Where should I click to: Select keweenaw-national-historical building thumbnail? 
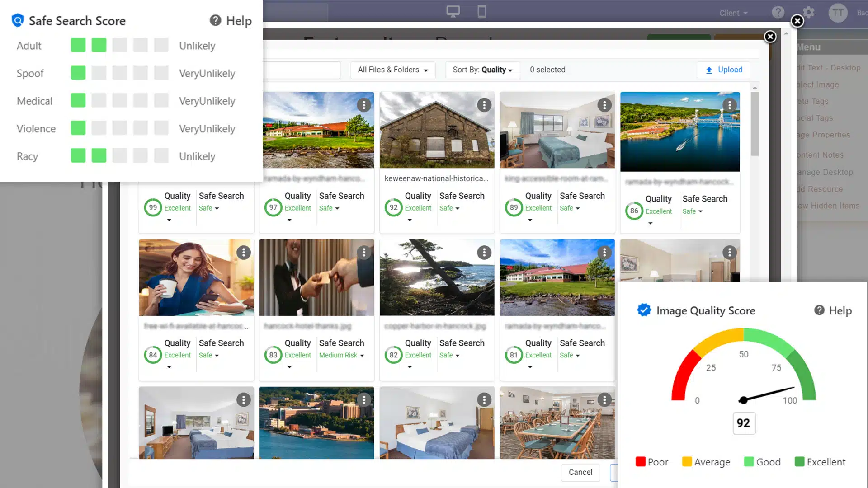coord(437,130)
